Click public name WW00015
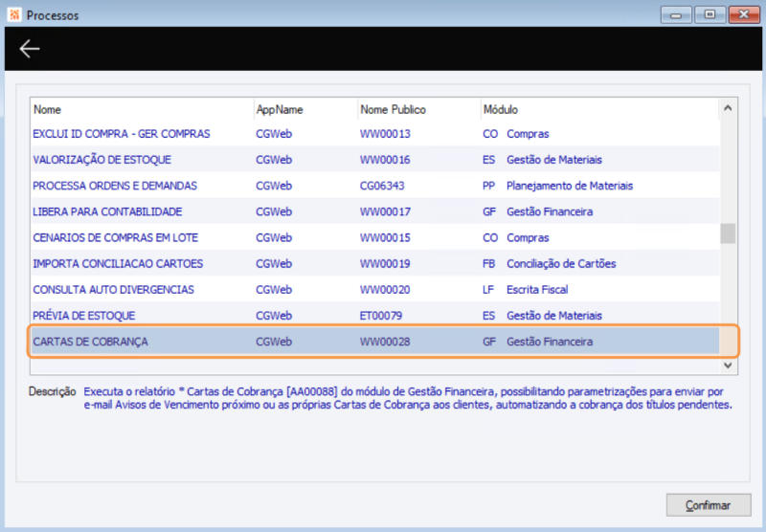The image size is (766, 532). [x=385, y=237]
